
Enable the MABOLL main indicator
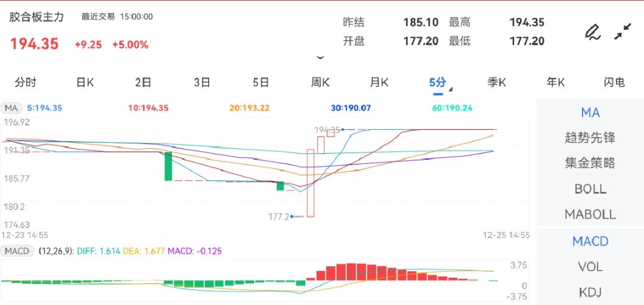coord(590,214)
